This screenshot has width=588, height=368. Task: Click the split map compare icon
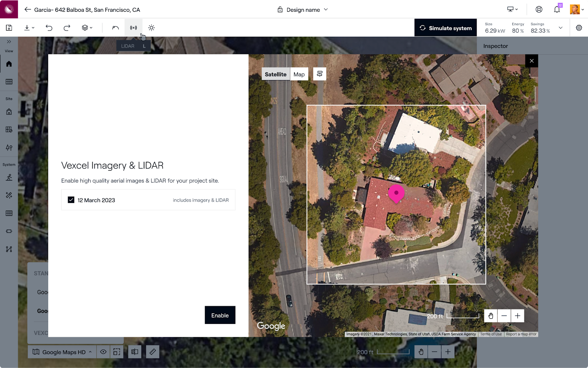tap(135, 352)
